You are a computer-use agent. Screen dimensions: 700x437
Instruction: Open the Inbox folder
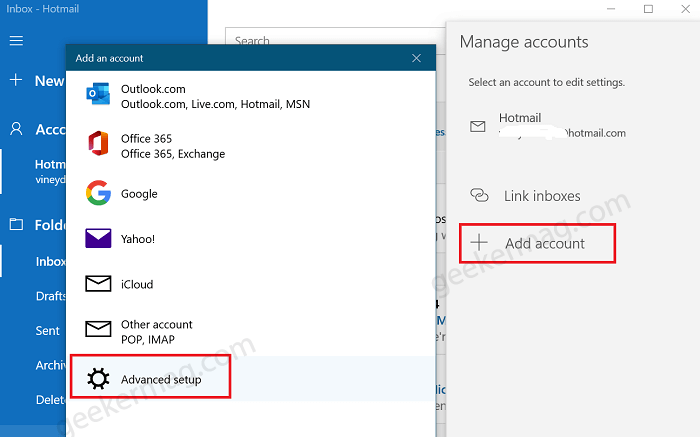click(34, 261)
